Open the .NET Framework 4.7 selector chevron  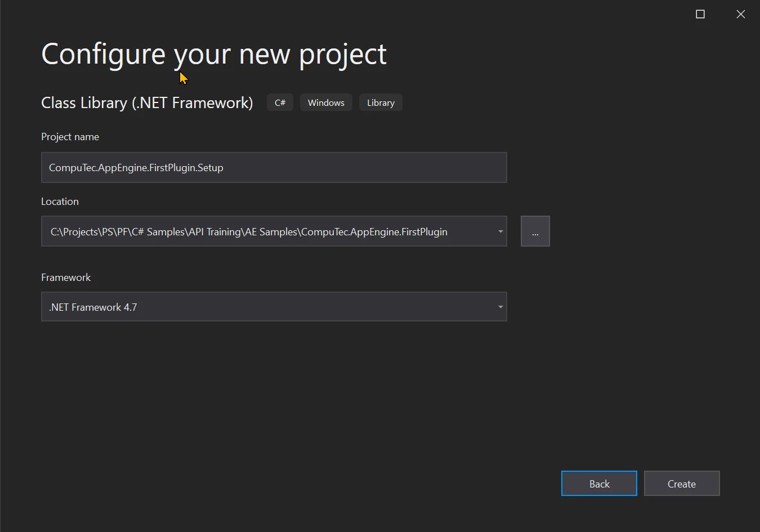pos(499,306)
